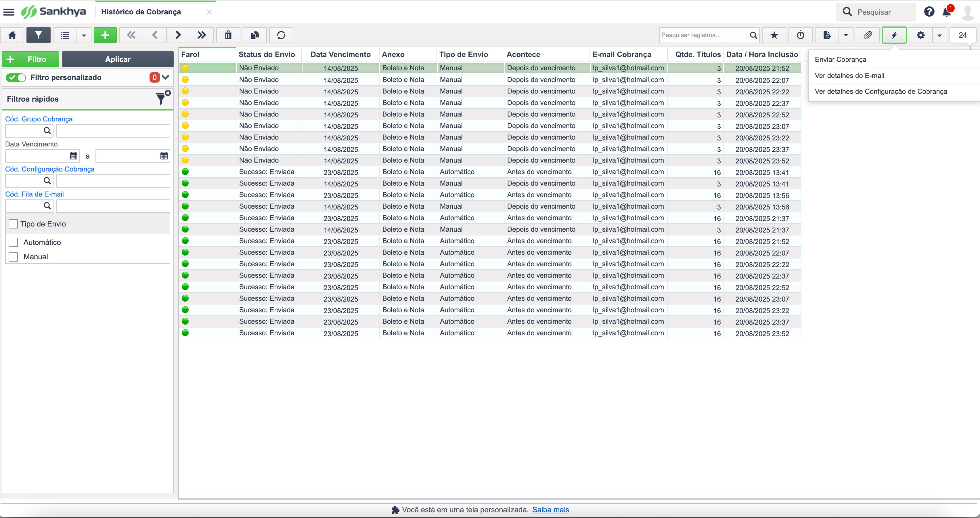Toggle the filter funnel toolbar button
Viewport: 980px width, 518px height.
click(x=39, y=35)
